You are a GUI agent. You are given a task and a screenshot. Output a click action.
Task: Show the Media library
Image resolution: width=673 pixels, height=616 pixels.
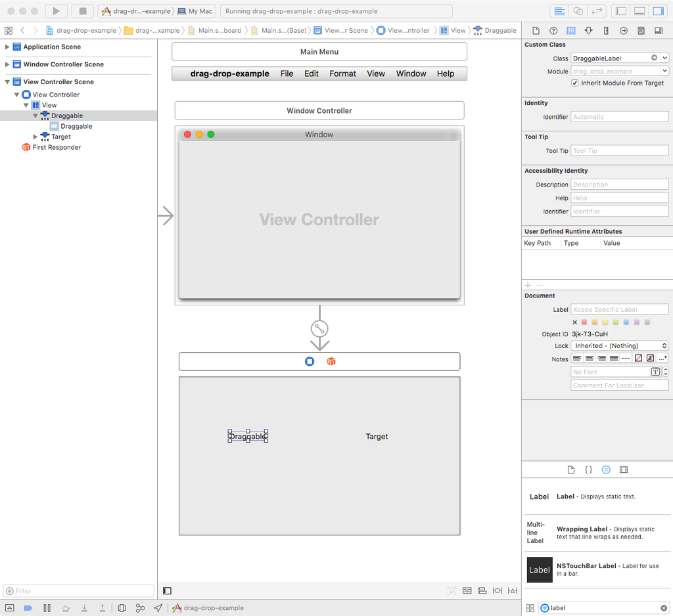(624, 470)
